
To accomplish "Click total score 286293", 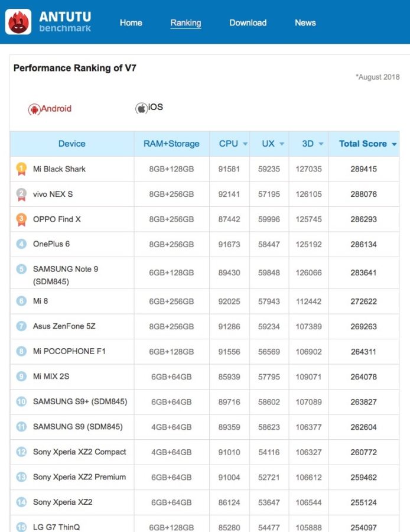I will point(363,219).
